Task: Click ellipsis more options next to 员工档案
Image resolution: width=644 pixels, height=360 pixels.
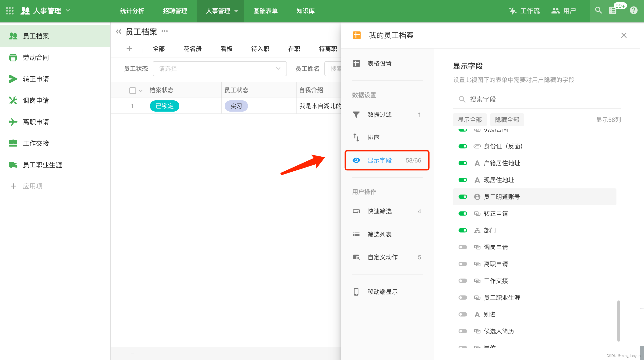Action: click(x=164, y=31)
